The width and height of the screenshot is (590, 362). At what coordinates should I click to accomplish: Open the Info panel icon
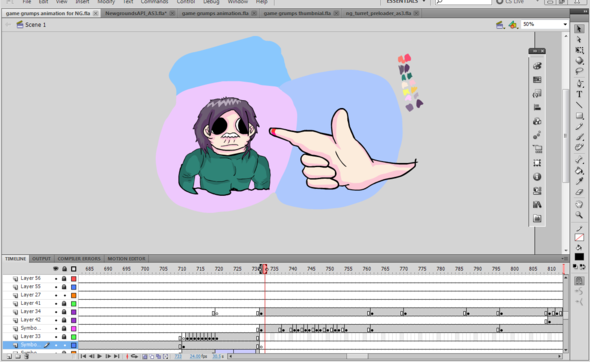click(x=537, y=177)
